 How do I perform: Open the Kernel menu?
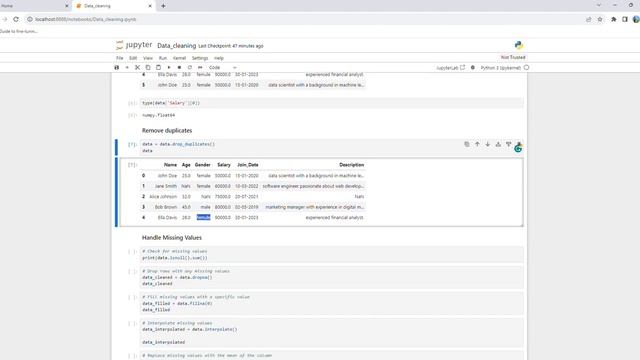[x=179, y=58]
